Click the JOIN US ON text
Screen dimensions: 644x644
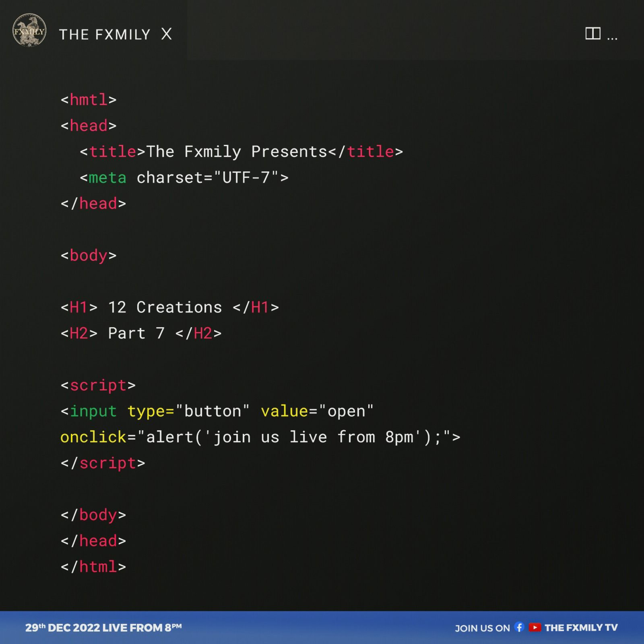tap(482, 628)
